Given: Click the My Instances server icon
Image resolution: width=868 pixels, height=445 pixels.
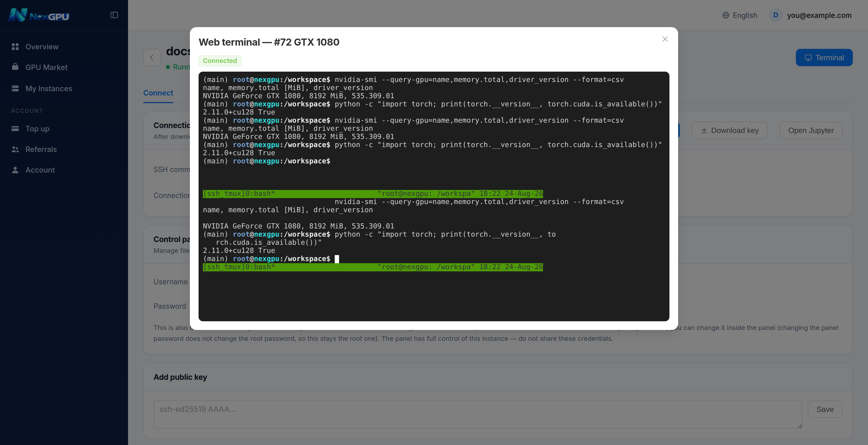Looking at the screenshot, I should 15,88.
